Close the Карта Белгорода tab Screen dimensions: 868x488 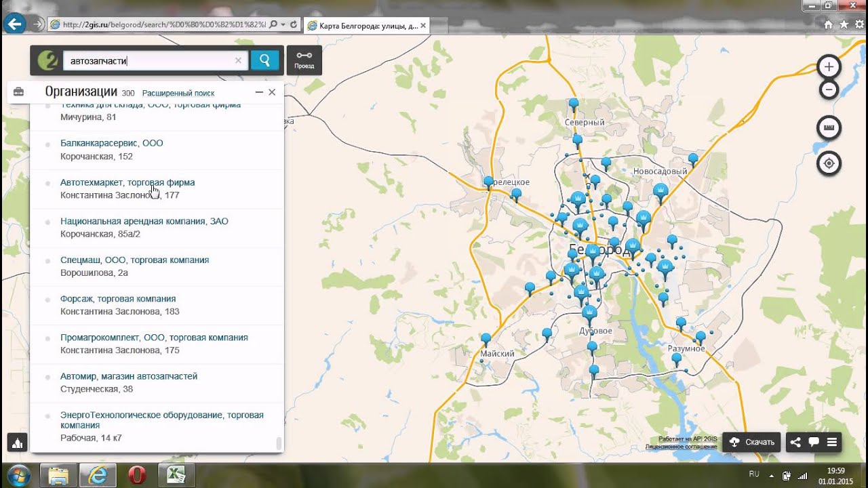click(423, 26)
